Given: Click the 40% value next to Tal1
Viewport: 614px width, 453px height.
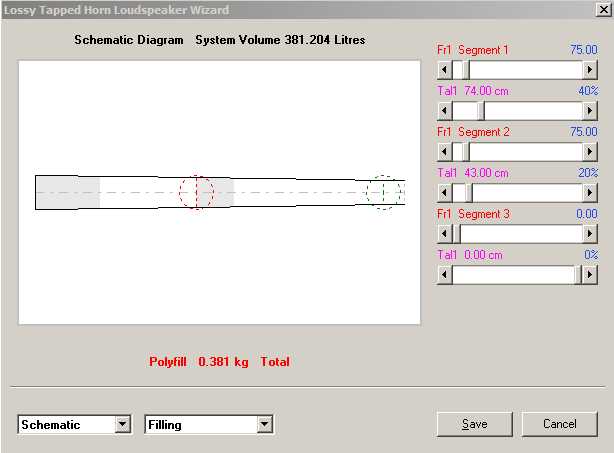Looking at the screenshot, I should tap(588, 91).
